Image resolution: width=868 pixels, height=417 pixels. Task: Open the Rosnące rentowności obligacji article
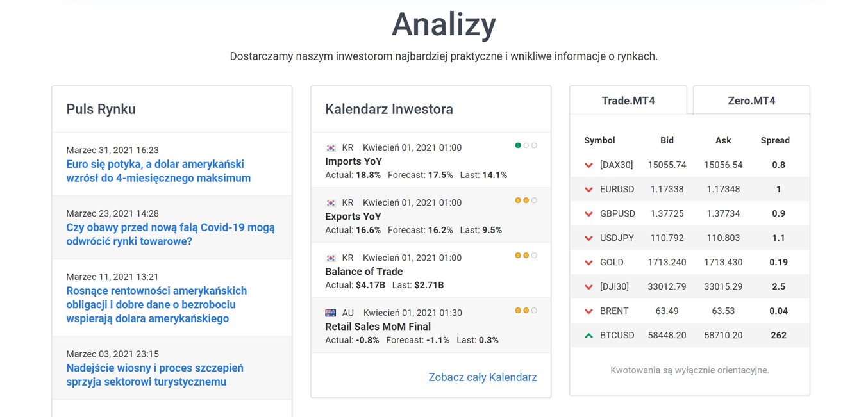[156, 304]
